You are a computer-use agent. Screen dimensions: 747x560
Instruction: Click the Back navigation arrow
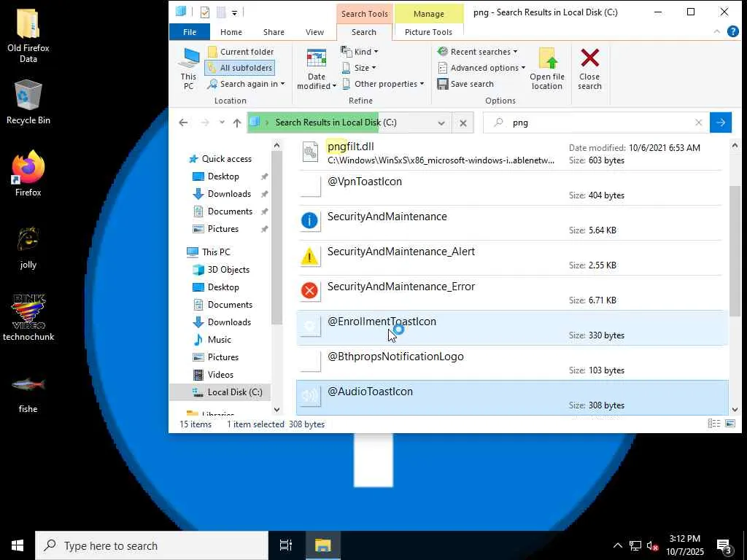(183, 122)
